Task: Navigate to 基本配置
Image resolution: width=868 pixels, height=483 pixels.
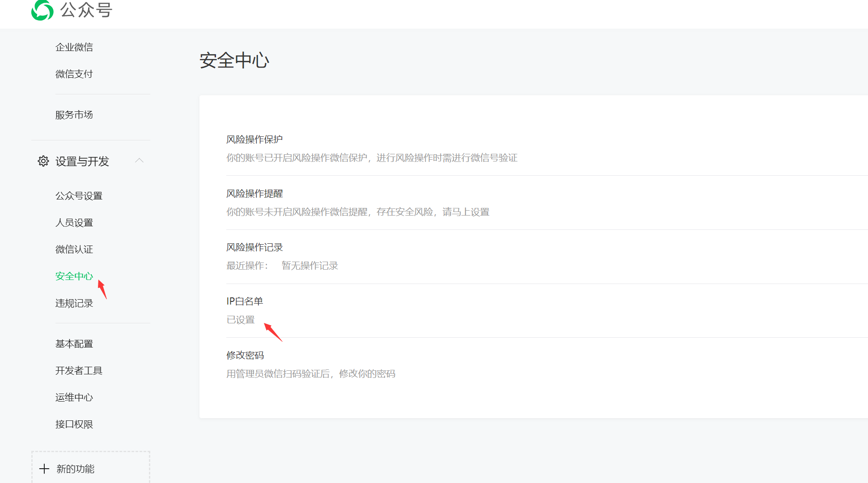Action: pos(74,344)
